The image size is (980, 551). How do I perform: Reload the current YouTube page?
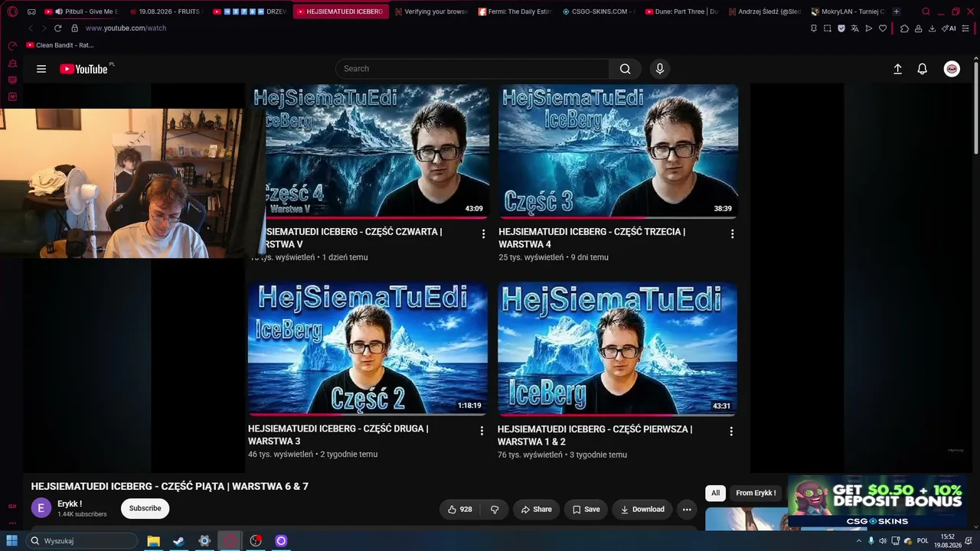click(57, 28)
